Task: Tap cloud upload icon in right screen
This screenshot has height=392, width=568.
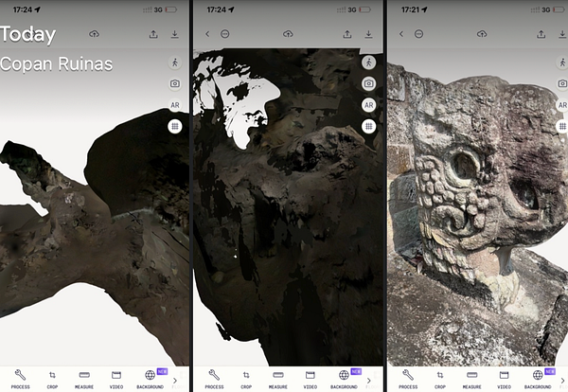Action: [x=482, y=34]
